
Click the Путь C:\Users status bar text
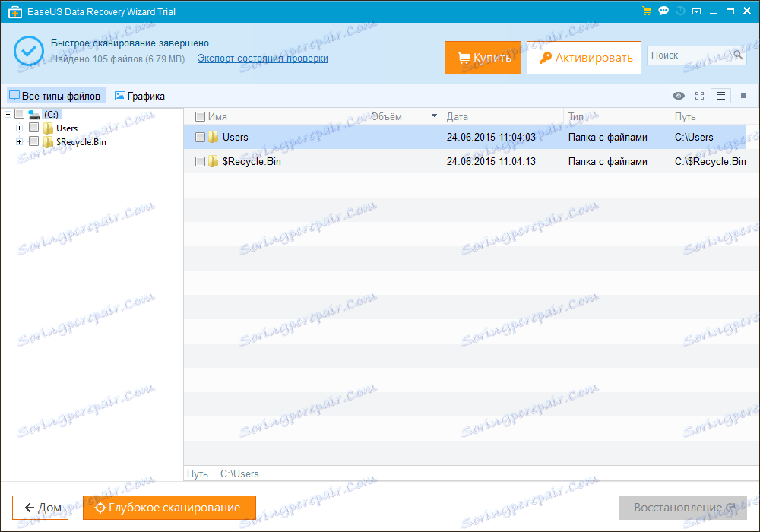point(223,473)
